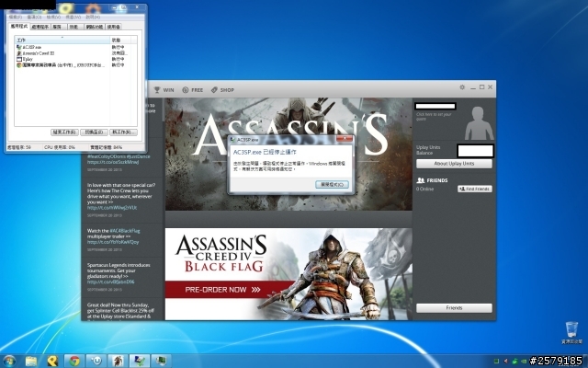Click the AC3SP.exe row icon in Task Manager

click(x=19, y=47)
